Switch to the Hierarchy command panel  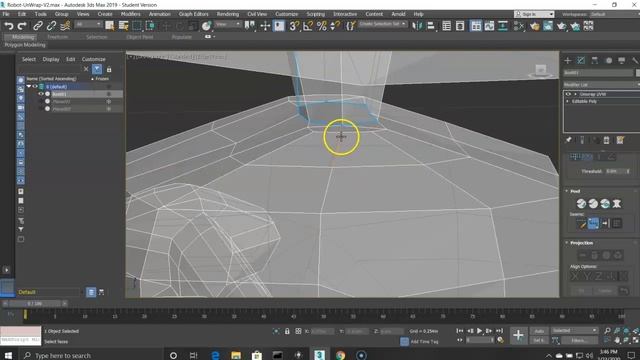click(595, 60)
